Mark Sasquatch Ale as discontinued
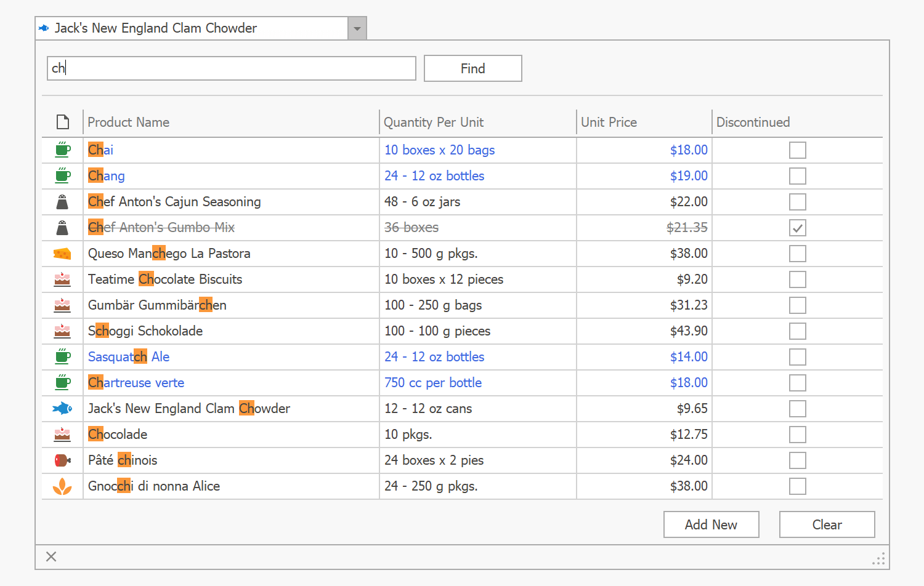Viewport: 924px width, 586px height. click(x=797, y=357)
